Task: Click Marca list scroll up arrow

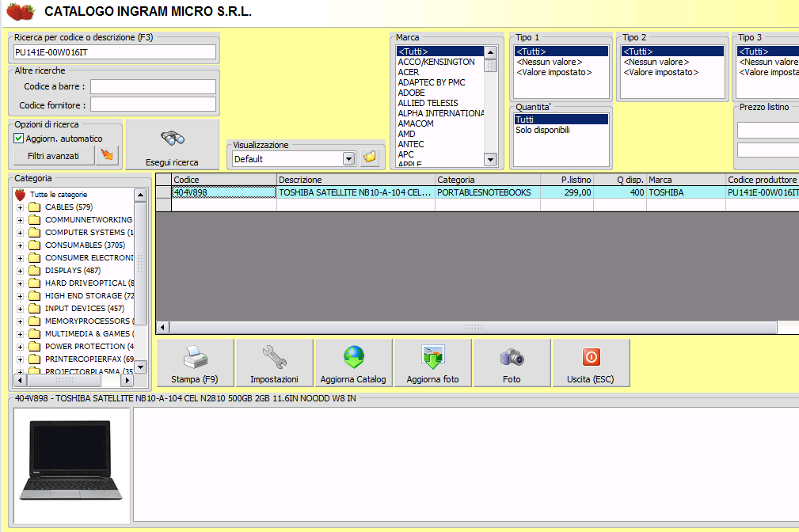Action: click(x=491, y=52)
